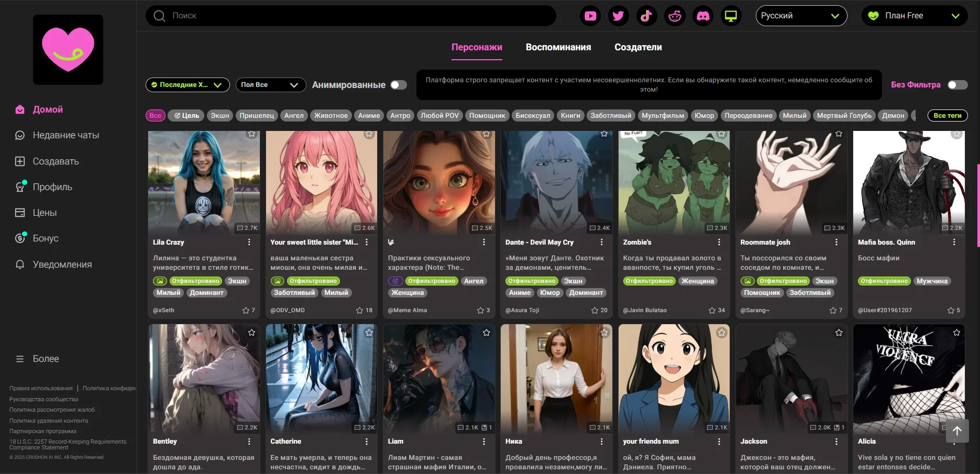This screenshot has width=980, height=474.
Task: Open options menu for Lila Crazy
Action: 249,242
